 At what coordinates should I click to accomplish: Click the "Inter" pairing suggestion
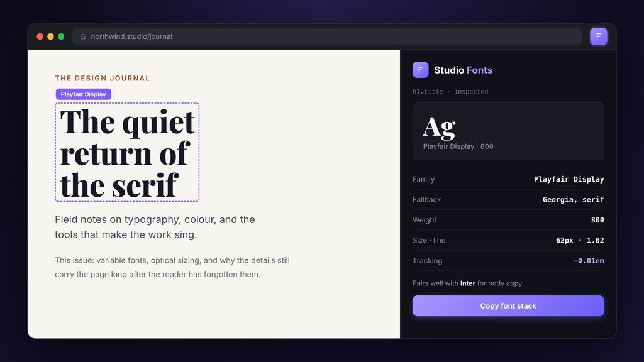467,283
